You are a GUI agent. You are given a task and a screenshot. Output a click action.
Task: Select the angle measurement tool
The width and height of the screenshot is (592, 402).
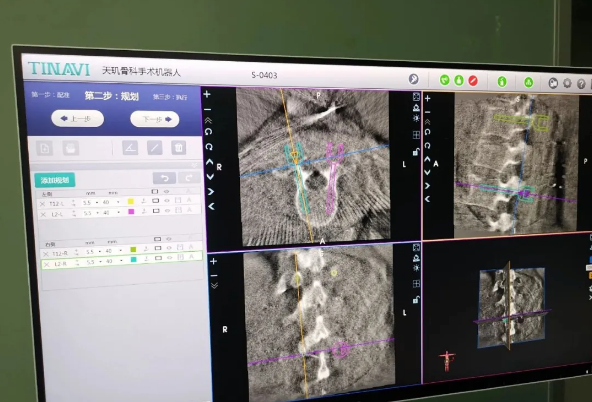130,148
